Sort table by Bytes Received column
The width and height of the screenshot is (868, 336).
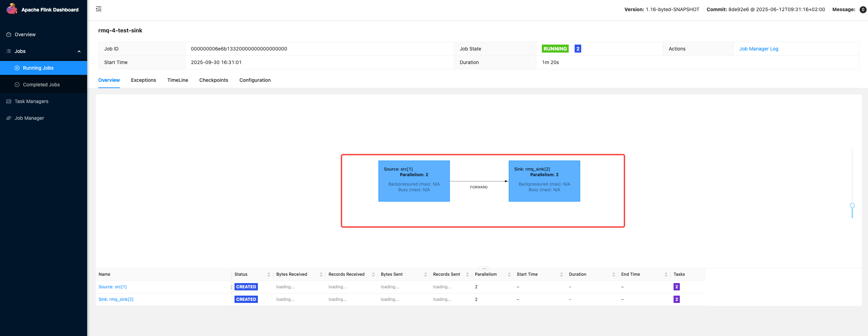coord(321,274)
